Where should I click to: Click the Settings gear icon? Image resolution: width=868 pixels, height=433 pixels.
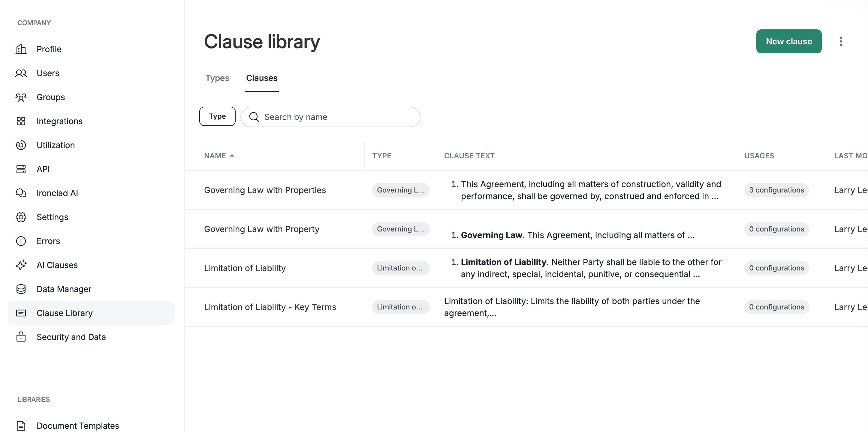pyautogui.click(x=21, y=217)
